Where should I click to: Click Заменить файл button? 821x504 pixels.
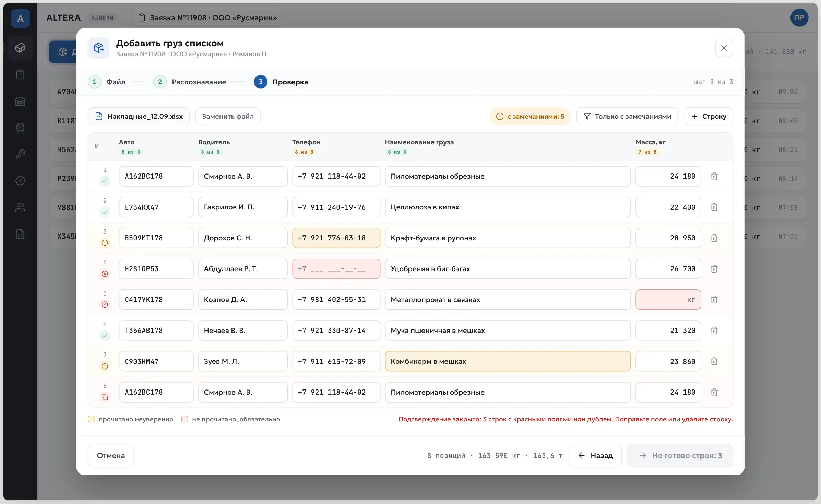coord(228,116)
